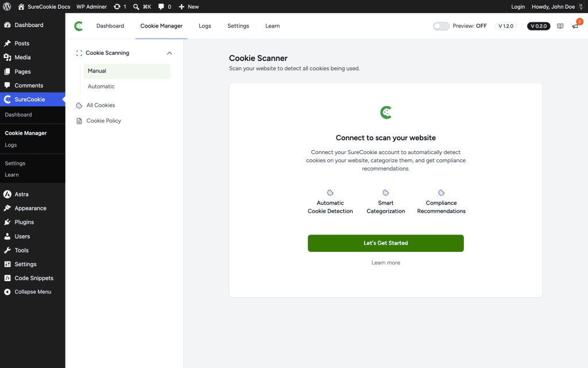
Task: Click the updates refresh icon
Action: click(x=117, y=6)
